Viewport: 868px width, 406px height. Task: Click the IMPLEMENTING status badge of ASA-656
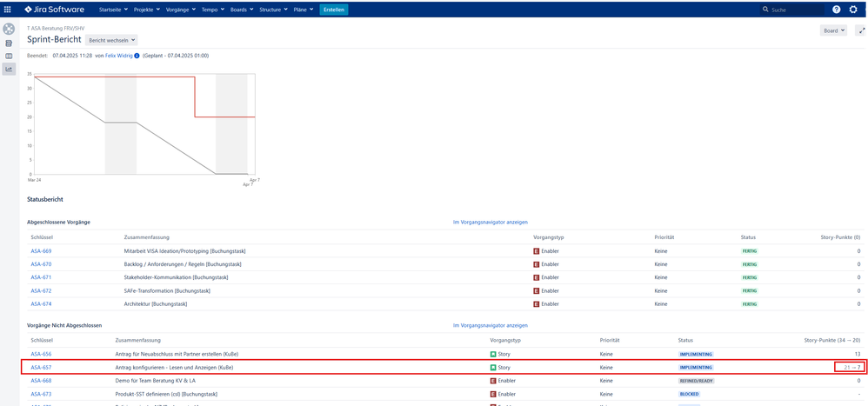click(x=697, y=354)
